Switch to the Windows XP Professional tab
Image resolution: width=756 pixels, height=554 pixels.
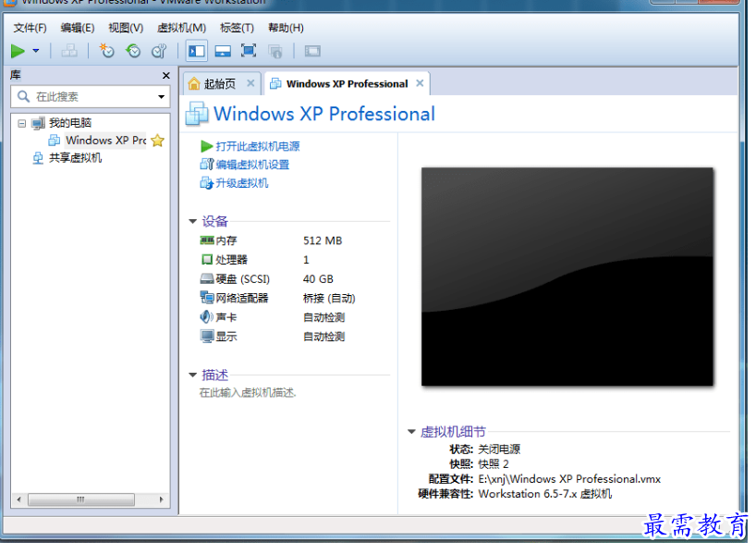pyautogui.click(x=348, y=84)
